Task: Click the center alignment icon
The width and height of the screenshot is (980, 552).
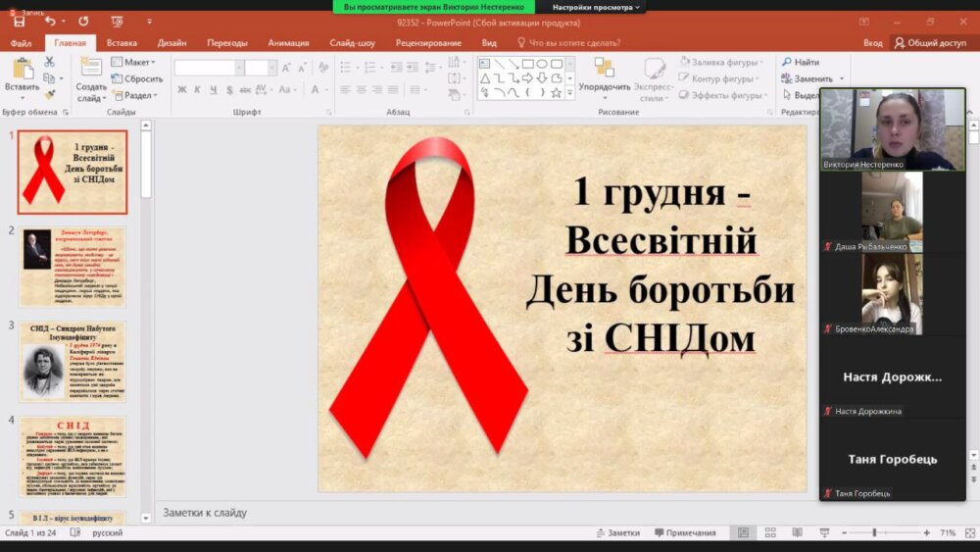Action: pyautogui.click(x=362, y=90)
